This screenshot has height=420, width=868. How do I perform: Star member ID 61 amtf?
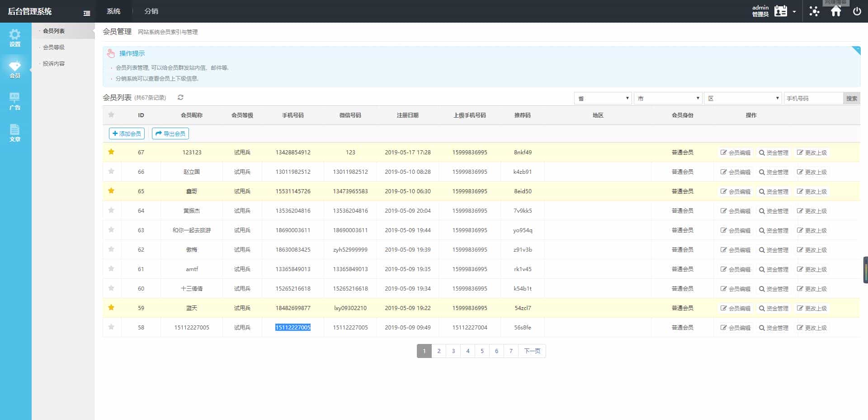pos(111,269)
